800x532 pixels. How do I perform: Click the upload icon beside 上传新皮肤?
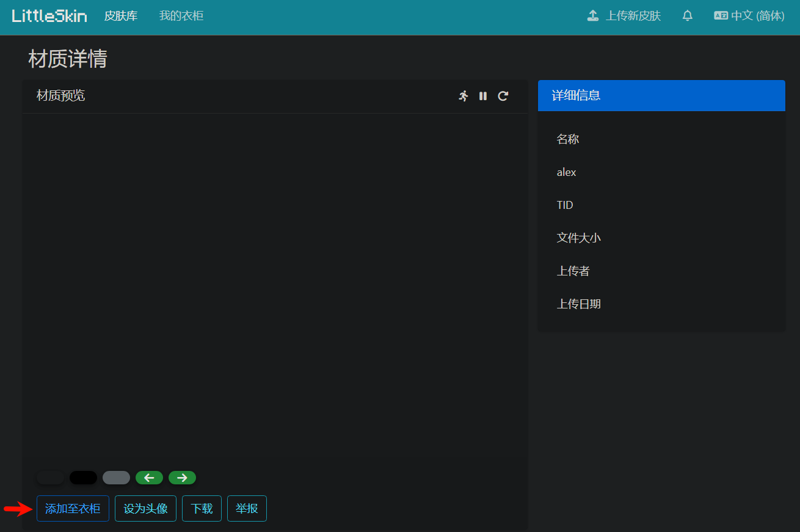[x=592, y=16]
